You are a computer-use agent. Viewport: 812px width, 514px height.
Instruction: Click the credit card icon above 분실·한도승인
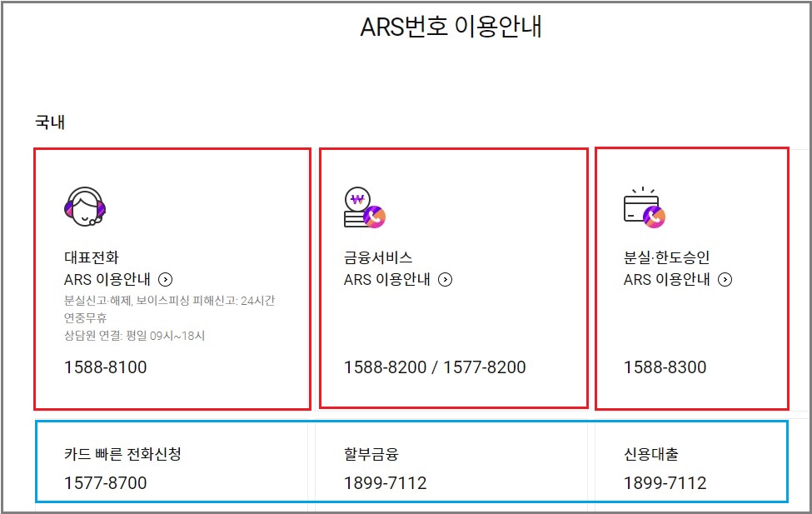640,207
